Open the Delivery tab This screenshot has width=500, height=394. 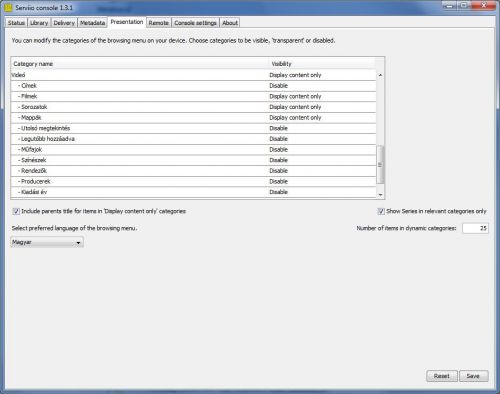click(64, 23)
